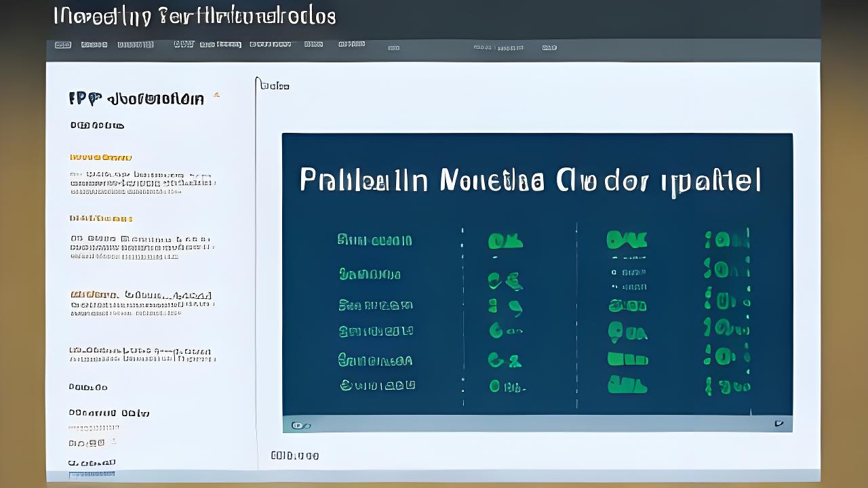Click the first row's green badge in the table
868x488 pixels.
click(x=505, y=241)
